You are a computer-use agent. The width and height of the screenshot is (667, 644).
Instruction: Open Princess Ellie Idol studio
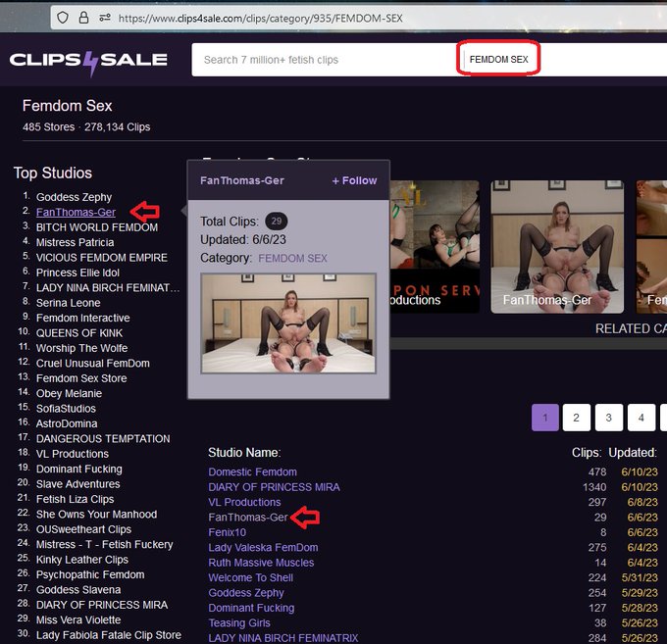click(77, 272)
